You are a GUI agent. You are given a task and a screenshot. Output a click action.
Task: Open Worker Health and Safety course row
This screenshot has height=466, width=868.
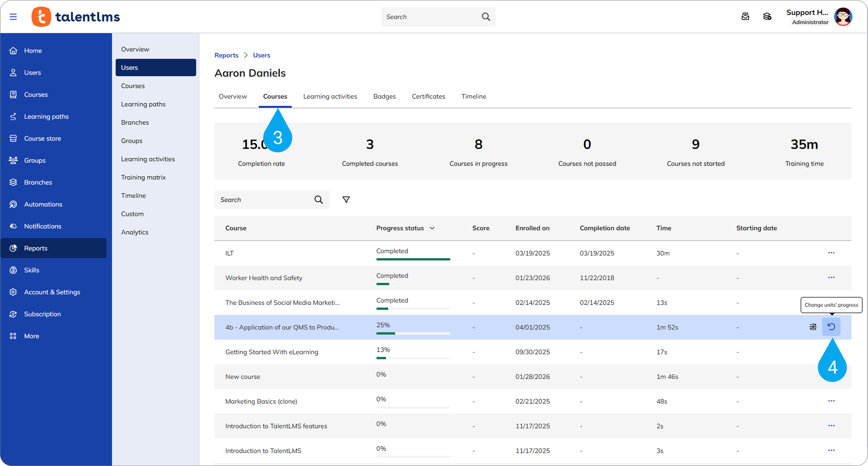pos(264,278)
